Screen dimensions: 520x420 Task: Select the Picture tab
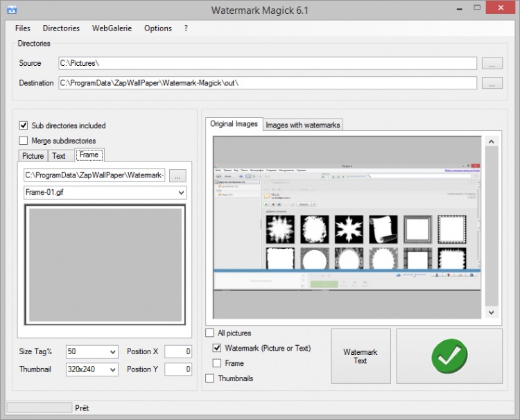click(33, 156)
